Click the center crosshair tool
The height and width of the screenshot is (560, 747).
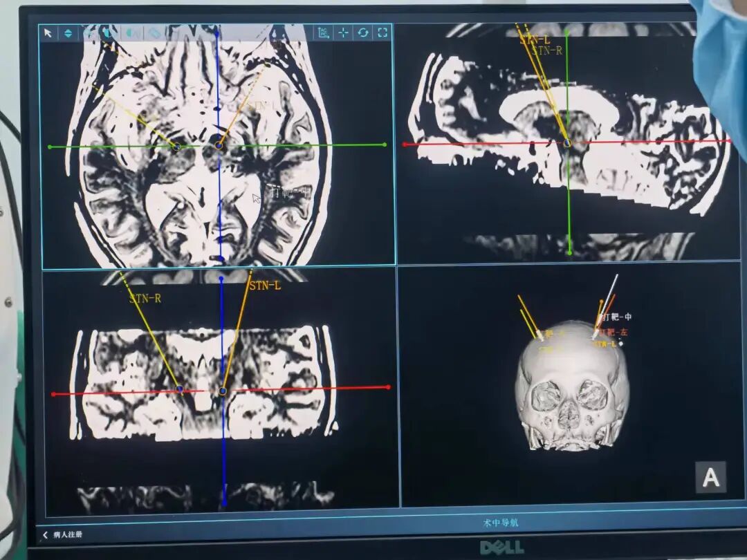(343, 33)
